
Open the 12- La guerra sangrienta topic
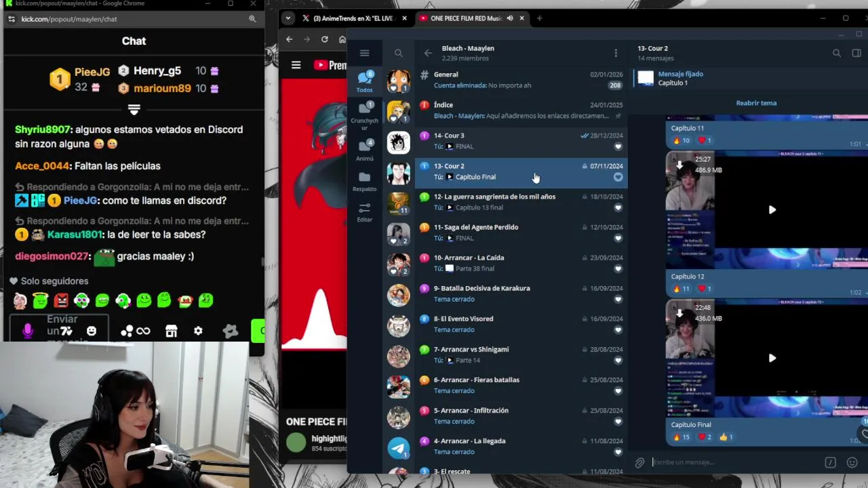(521, 202)
